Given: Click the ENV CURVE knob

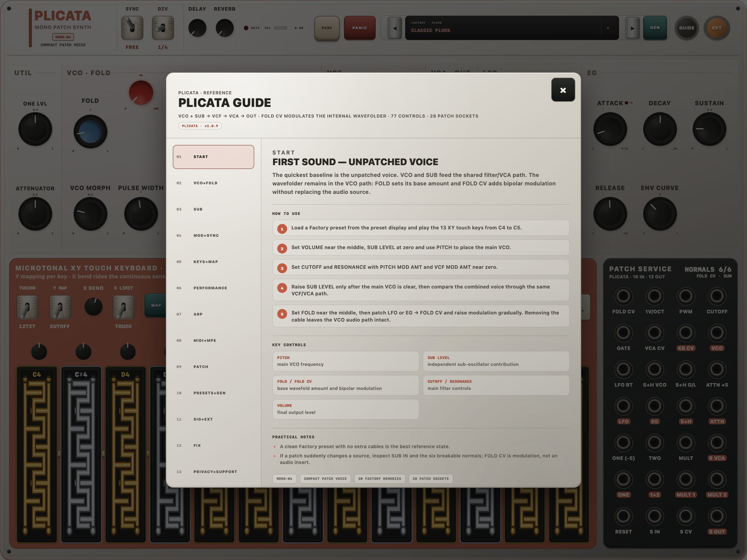Looking at the screenshot, I should 660,214.
